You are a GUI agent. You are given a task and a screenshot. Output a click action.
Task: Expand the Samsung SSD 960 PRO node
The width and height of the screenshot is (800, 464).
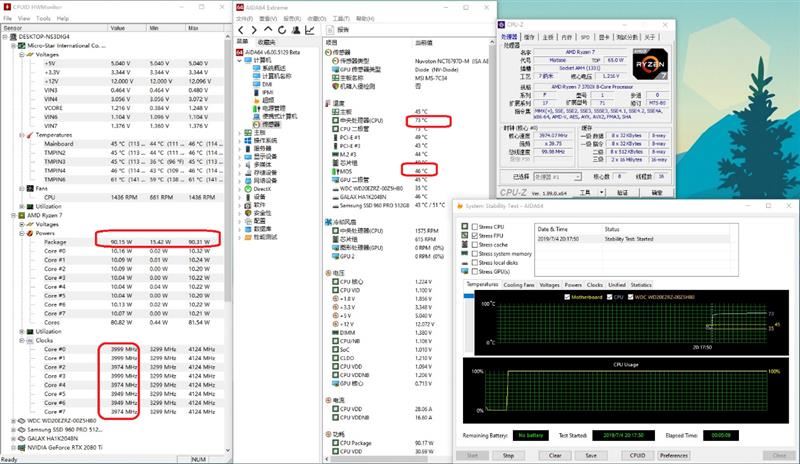coord(14,429)
